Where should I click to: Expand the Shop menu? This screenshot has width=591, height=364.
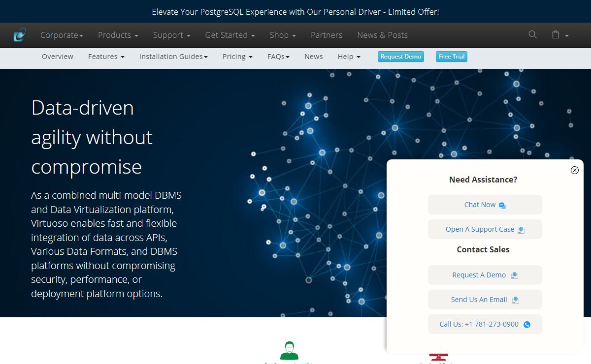[x=283, y=35]
